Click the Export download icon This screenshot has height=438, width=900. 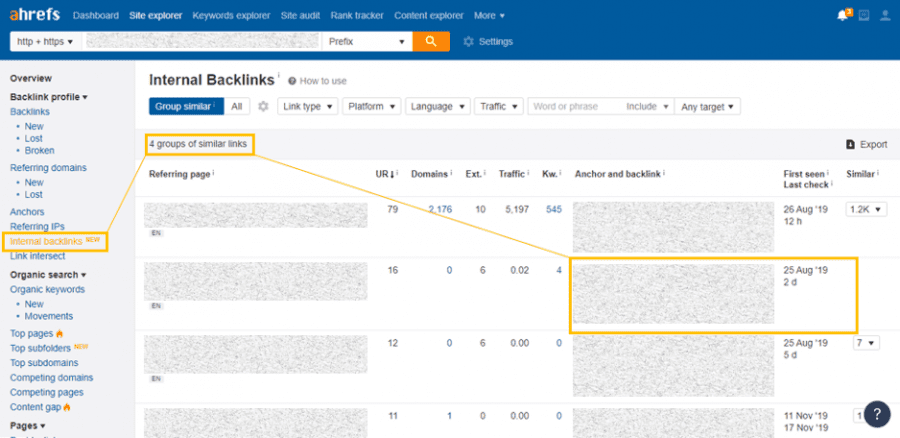pos(851,145)
